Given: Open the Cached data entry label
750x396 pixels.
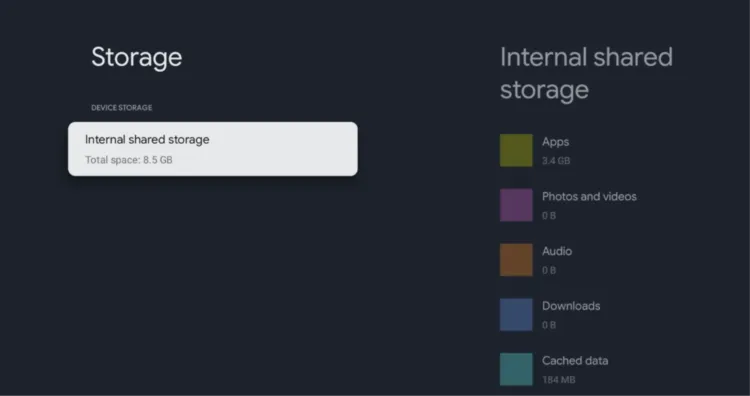Looking at the screenshot, I should [x=575, y=361].
